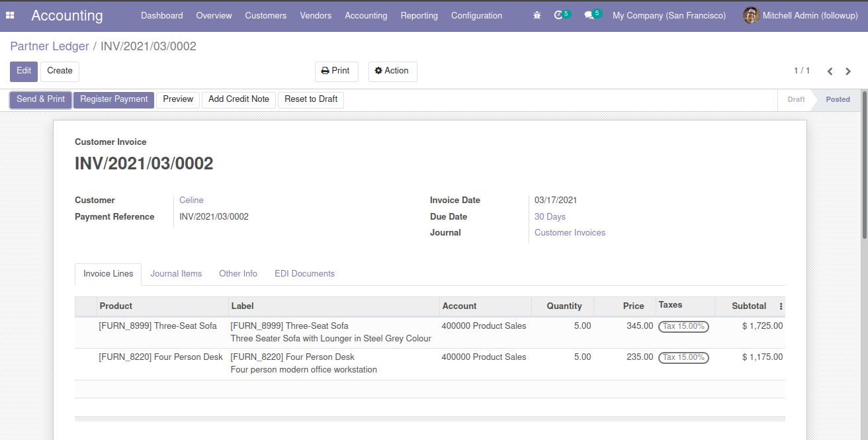
Task: Switch to the Journal Items tab
Action: (176, 273)
